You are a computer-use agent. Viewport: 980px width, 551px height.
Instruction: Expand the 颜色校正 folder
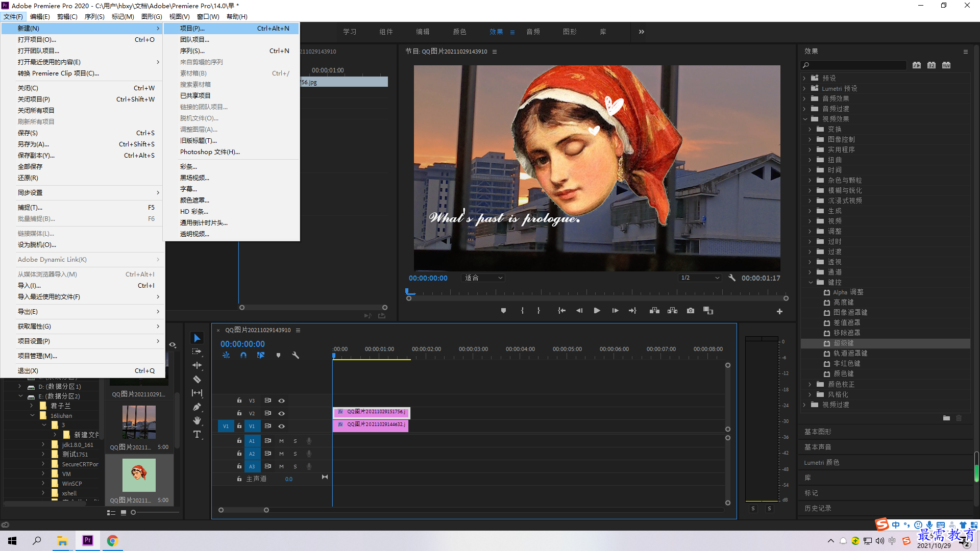[x=810, y=384]
